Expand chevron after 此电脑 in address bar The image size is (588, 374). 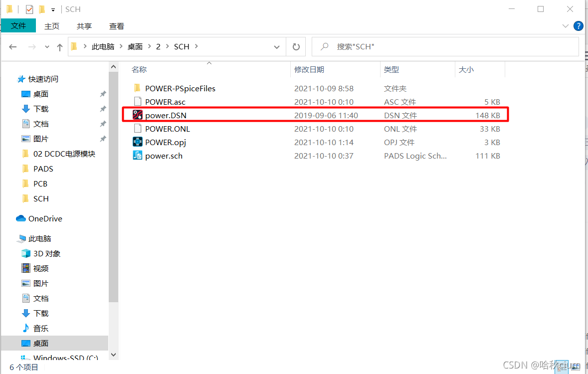[x=121, y=46]
